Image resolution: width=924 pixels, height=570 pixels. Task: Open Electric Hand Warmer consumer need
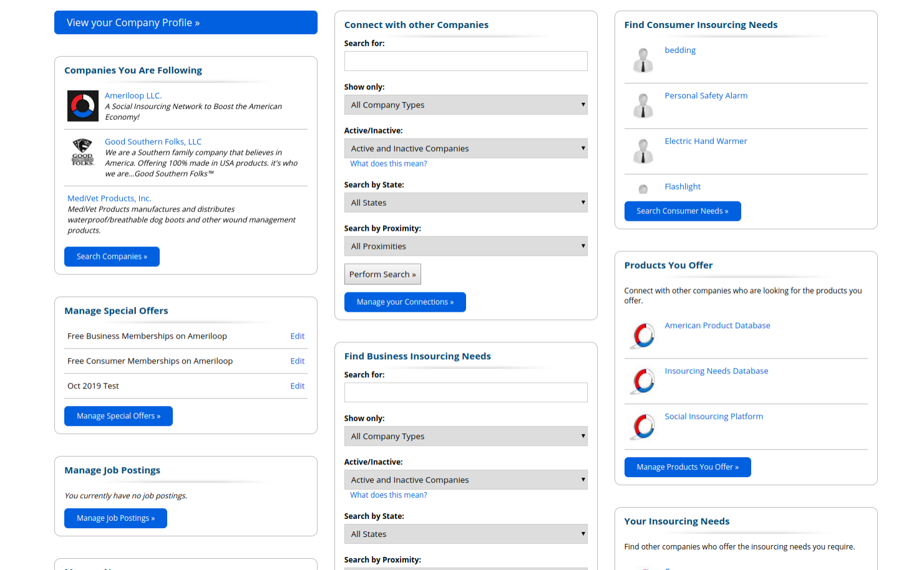pos(706,141)
